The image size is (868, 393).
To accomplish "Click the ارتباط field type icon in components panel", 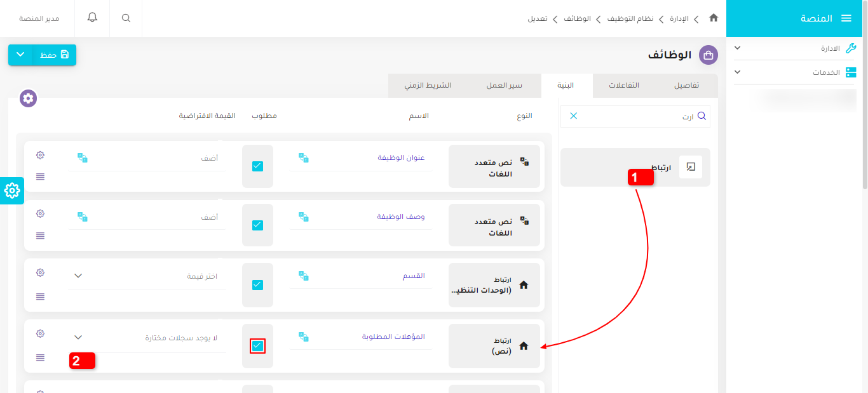I will 691,166.
